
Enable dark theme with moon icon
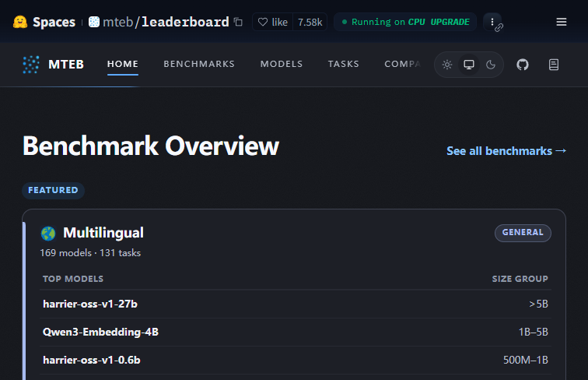(491, 65)
